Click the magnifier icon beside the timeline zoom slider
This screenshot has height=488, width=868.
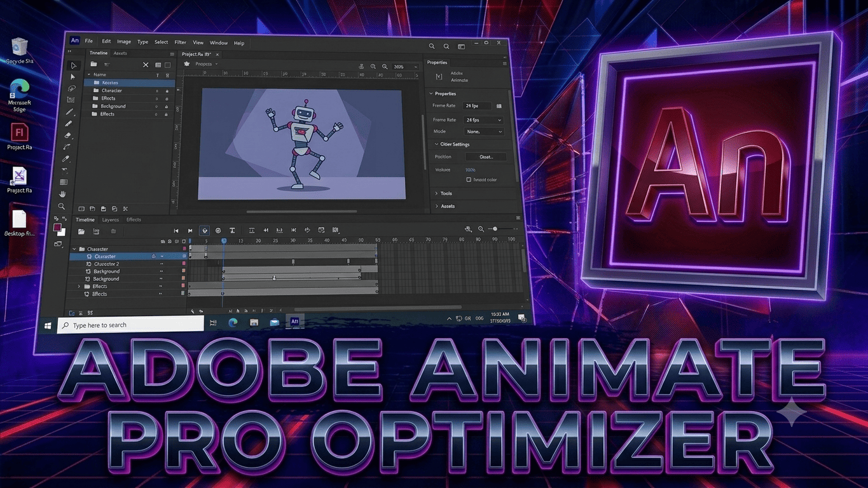pos(481,229)
